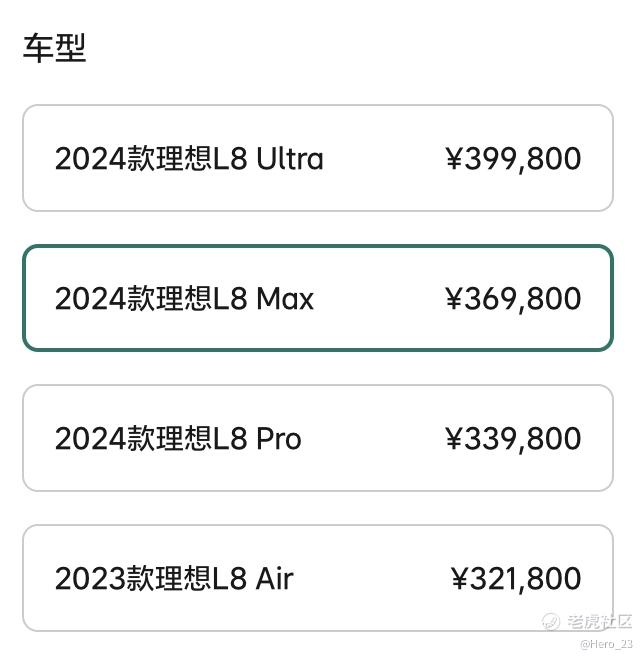Click the ¥339,800 price label

pyautogui.click(x=514, y=439)
